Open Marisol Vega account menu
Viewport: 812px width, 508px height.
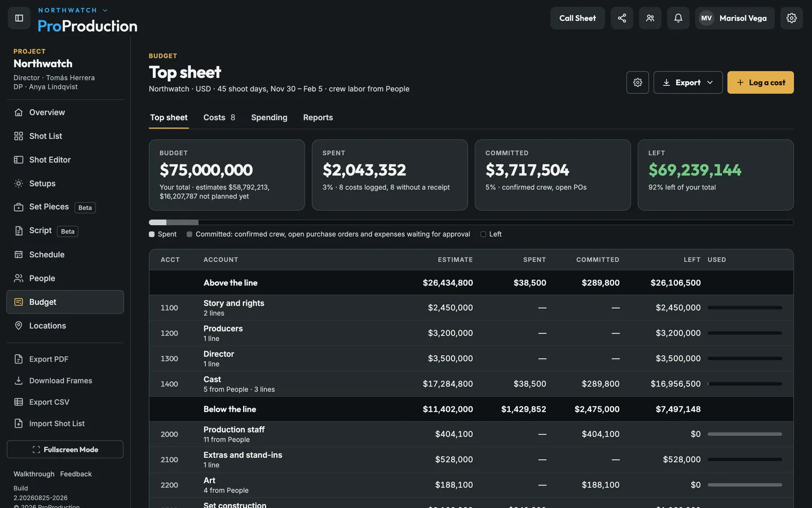(x=735, y=18)
